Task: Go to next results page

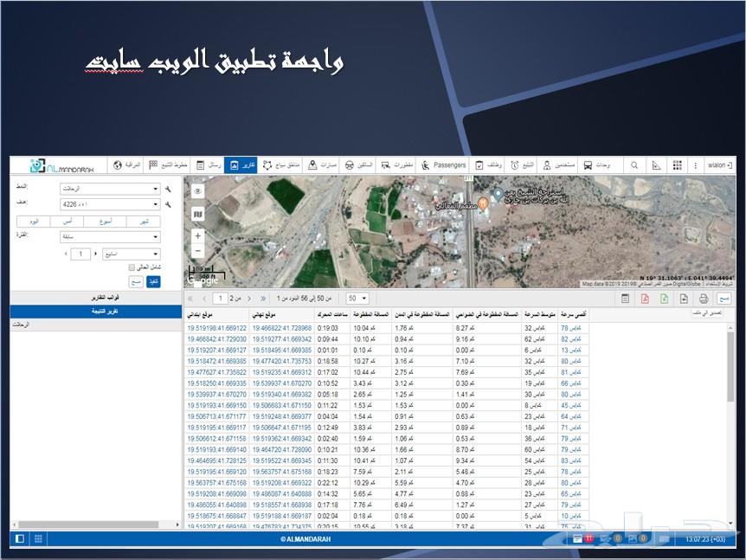Action: 249,299
